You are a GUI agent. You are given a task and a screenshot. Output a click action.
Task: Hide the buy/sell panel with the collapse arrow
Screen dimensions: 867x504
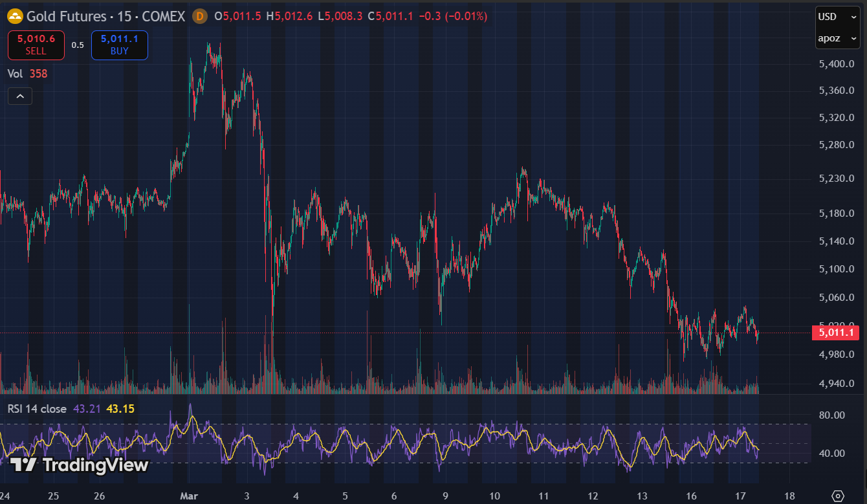(19, 96)
